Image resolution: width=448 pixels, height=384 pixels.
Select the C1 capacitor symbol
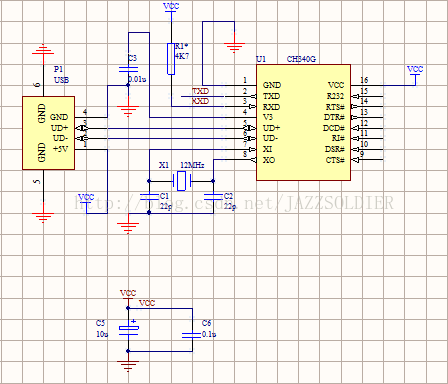tap(149, 197)
